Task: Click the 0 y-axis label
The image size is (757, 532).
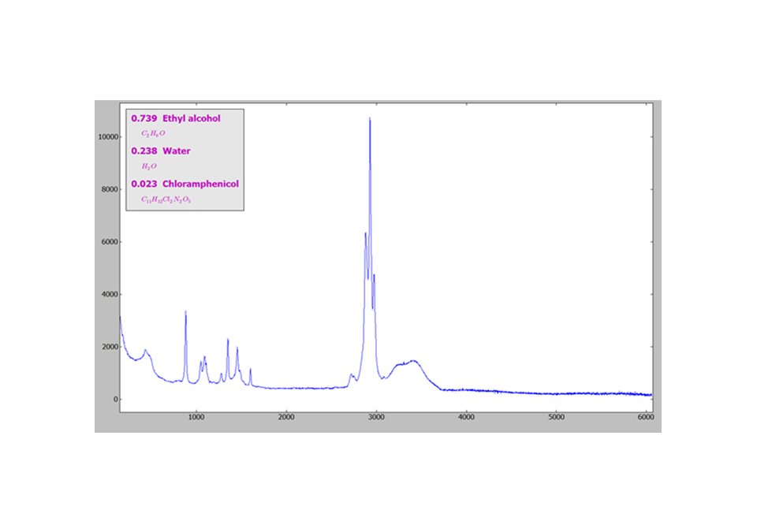Action: click(115, 400)
